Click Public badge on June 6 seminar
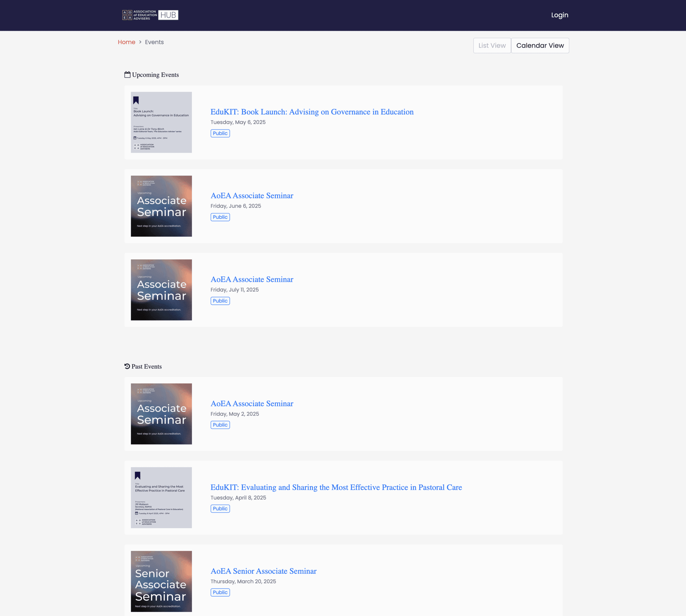The height and width of the screenshot is (616, 686). (x=220, y=217)
